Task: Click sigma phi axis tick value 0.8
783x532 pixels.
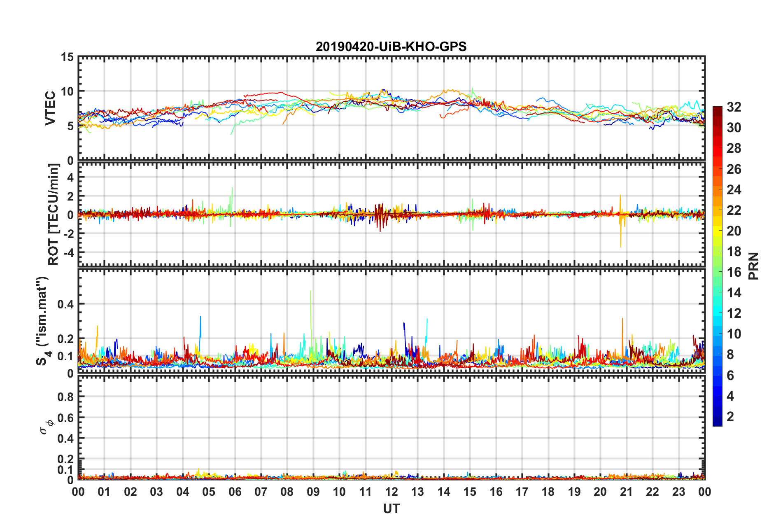Action: 65,397
